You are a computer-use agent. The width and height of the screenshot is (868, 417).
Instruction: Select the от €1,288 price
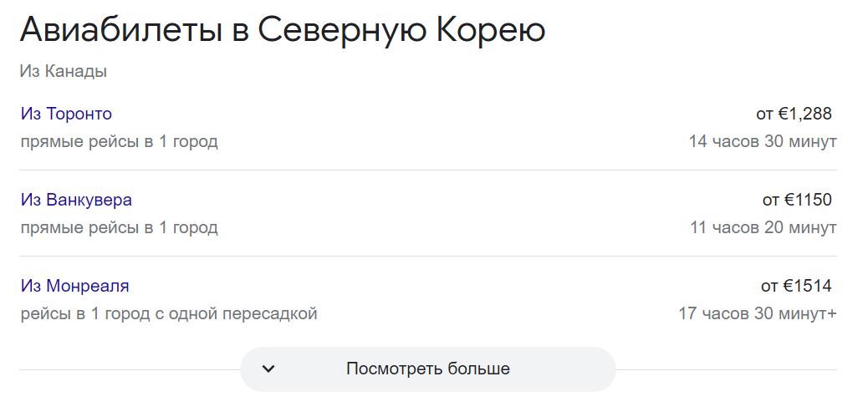pyautogui.click(x=794, y=114)
